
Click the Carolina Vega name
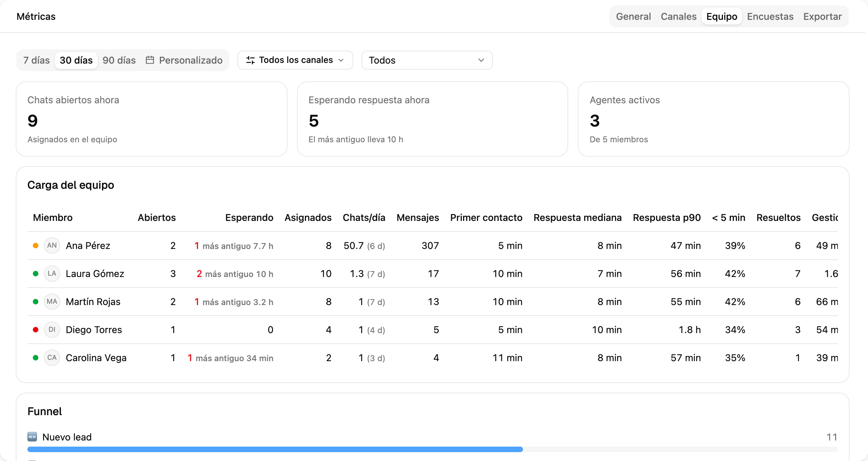[96, 358]
